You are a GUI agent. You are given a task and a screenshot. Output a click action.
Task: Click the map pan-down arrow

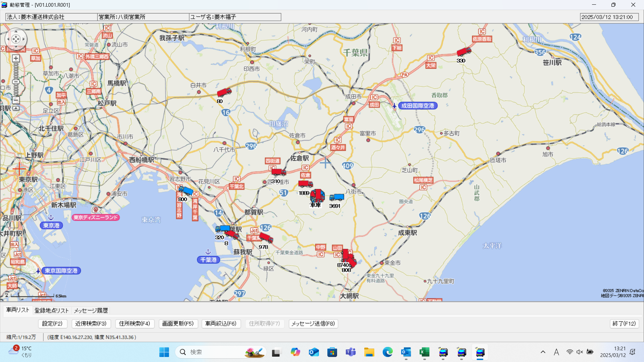point(16,47)
